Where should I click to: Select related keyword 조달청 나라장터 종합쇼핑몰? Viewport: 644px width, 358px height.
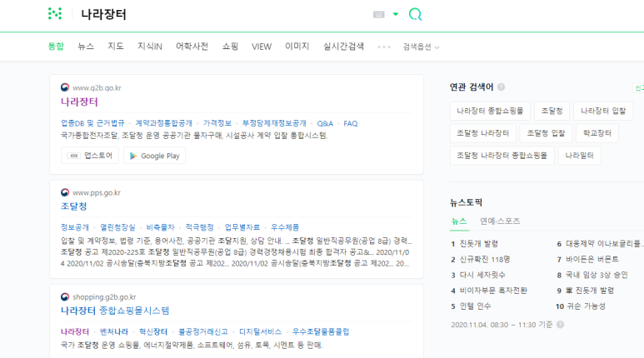502,155
